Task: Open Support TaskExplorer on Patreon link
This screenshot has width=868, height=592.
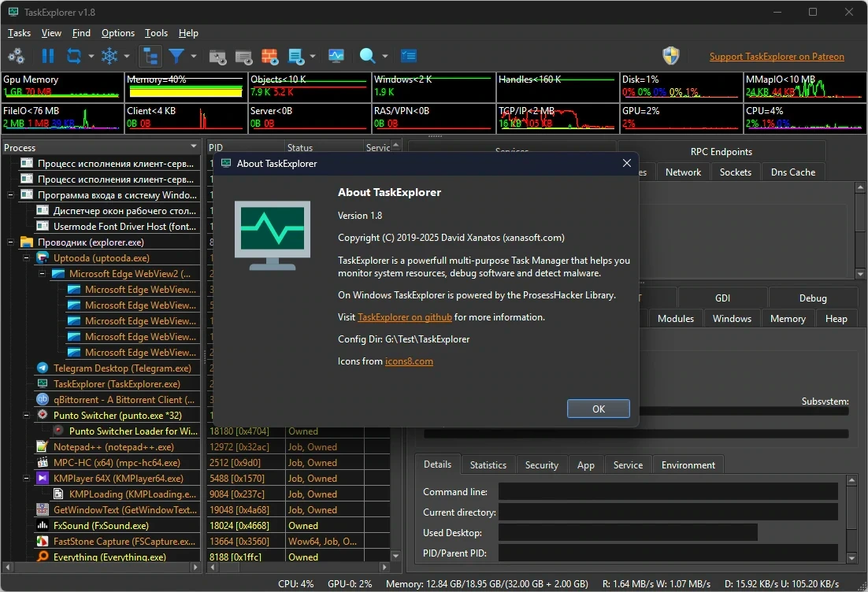Action: pos(777,57)
